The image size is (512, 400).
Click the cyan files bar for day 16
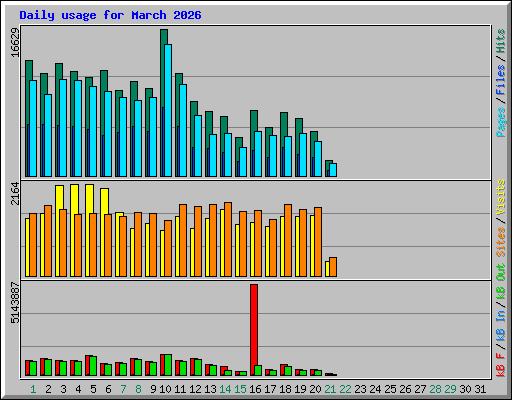coord(258,154)
